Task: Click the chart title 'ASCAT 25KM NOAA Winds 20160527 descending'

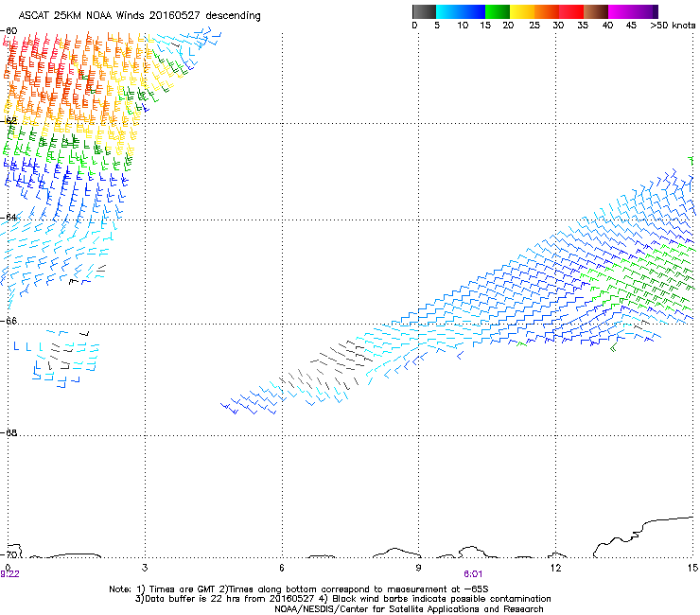Action: 139,16
